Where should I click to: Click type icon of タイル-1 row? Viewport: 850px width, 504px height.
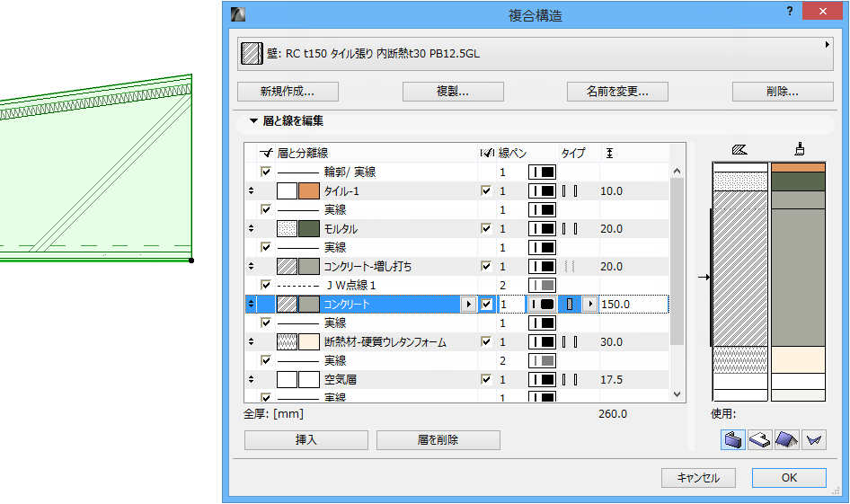click(569, 190)
